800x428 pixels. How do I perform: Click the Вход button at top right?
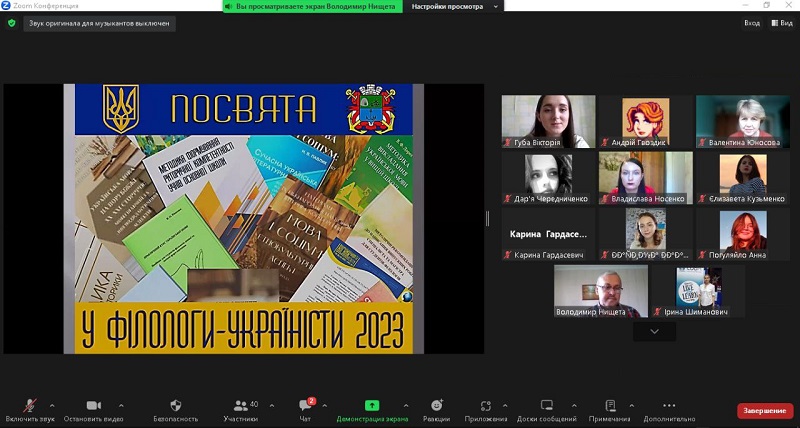coord(752,23)
